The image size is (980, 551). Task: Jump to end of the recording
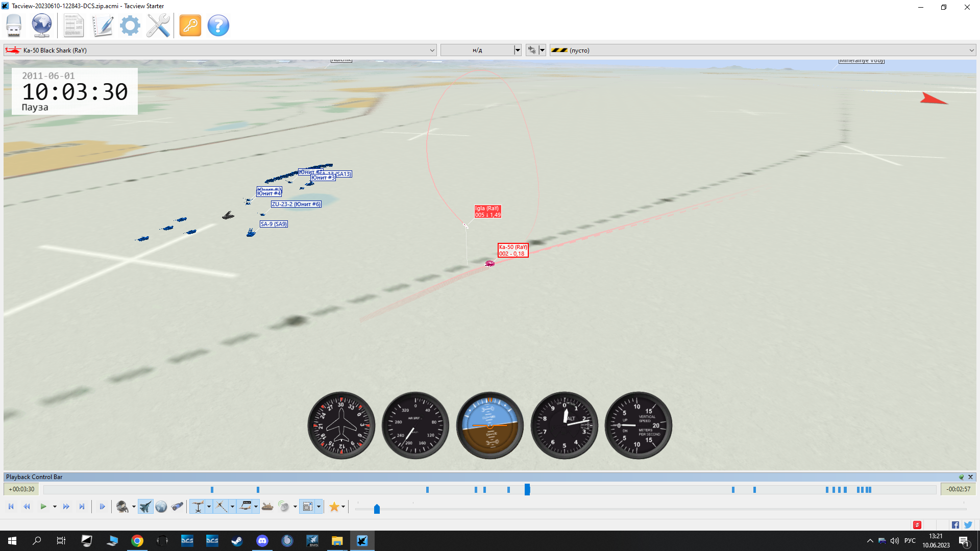click(82, 507)
